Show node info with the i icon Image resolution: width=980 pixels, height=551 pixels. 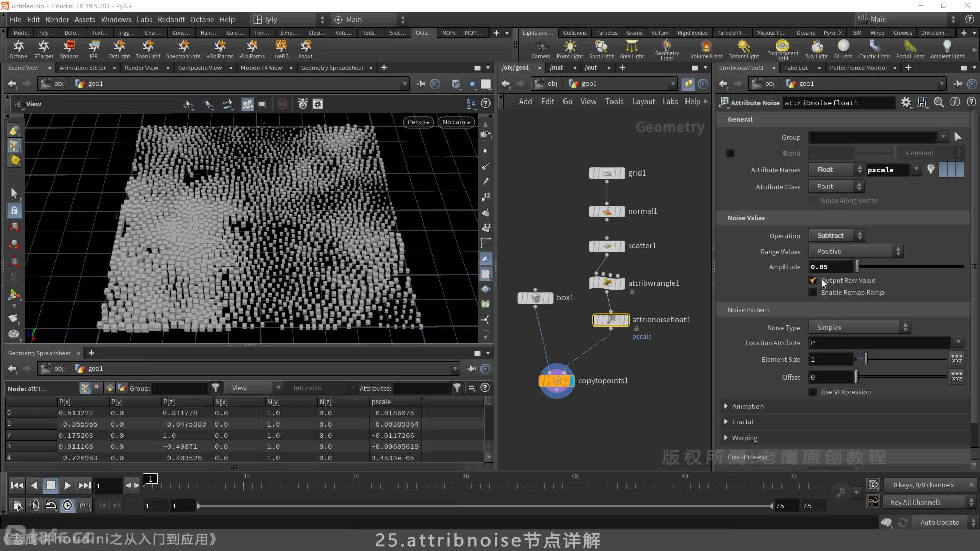(955, 103)
